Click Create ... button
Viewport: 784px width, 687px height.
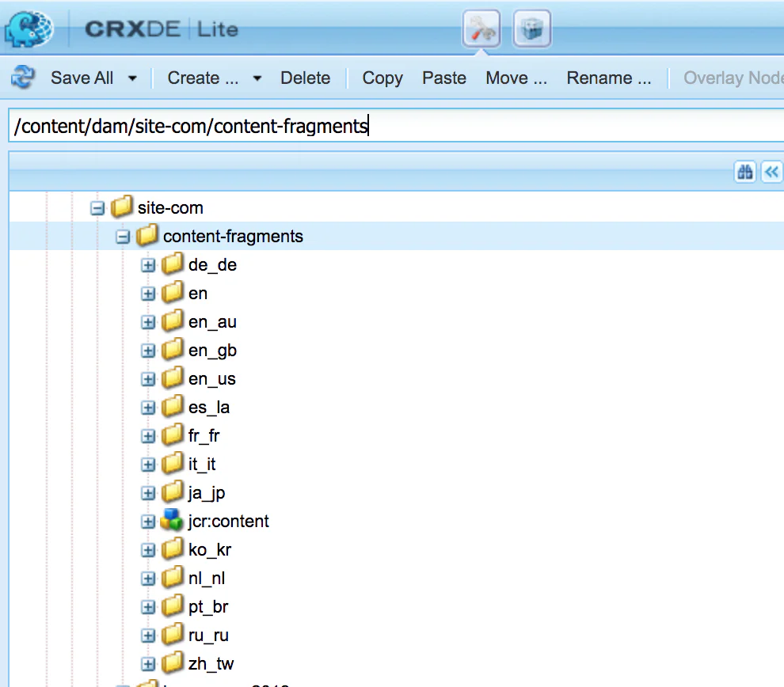point(203,78)
